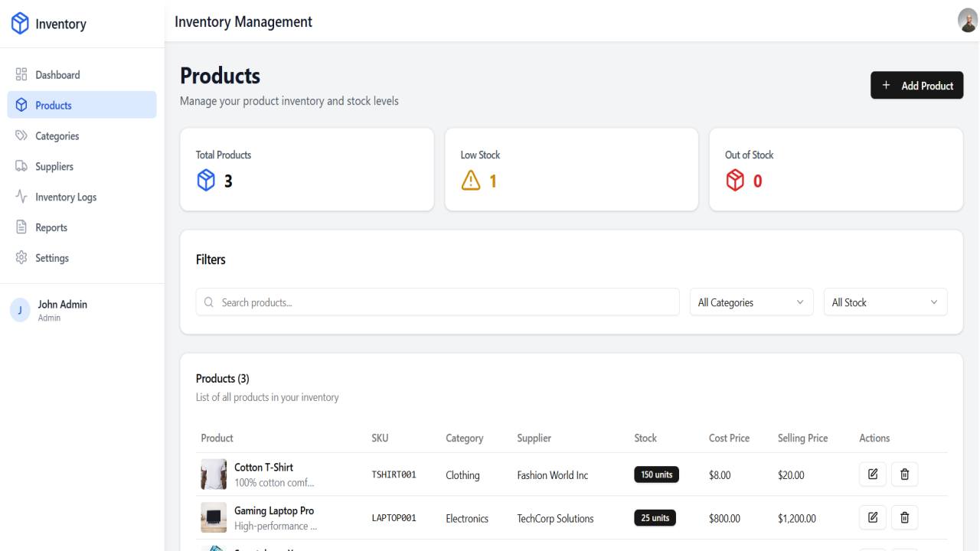
Task: Click the Inventory box logo icon
Action: point(20,24)
